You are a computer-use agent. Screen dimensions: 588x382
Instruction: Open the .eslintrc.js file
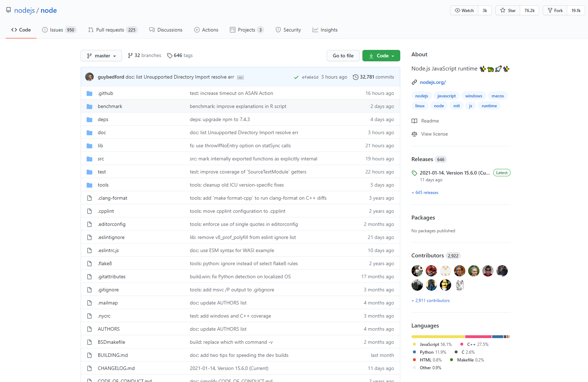(108, 251)
